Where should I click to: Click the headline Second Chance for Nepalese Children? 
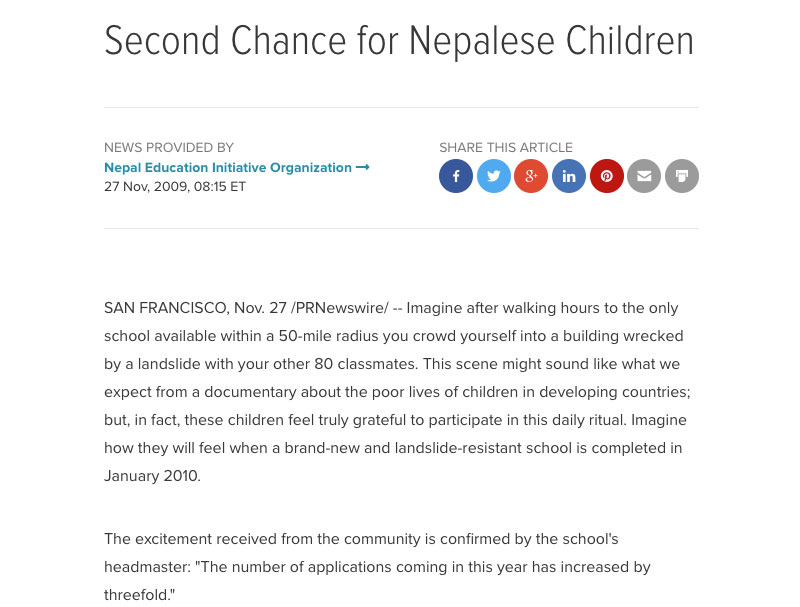(399, 41)
